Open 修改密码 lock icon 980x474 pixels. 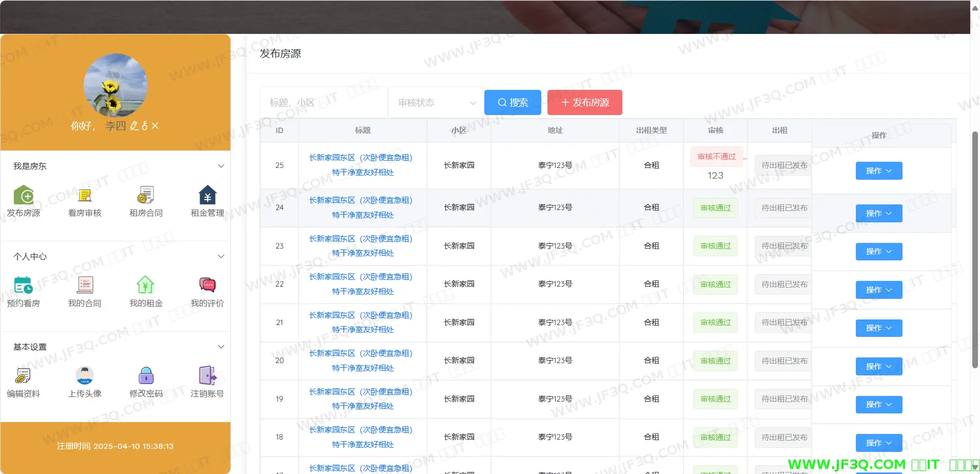click(x=146, y=376)
